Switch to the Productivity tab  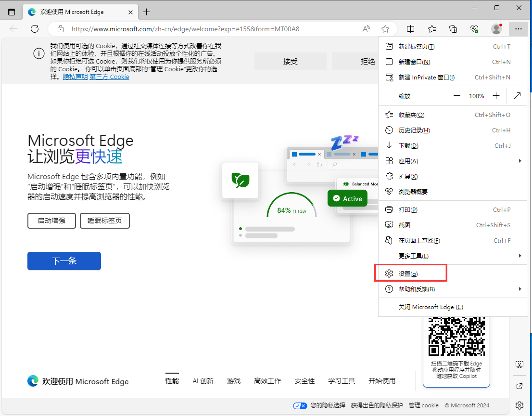[267, 381]
